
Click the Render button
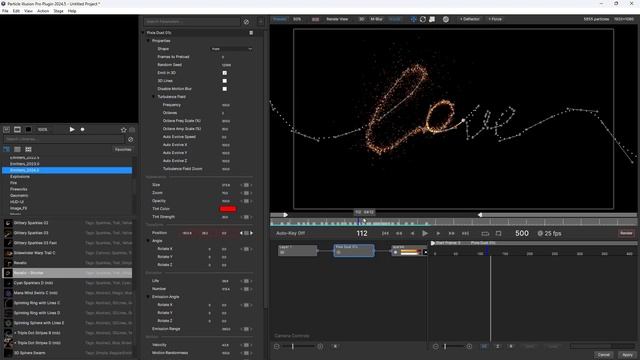pos(626,233)
